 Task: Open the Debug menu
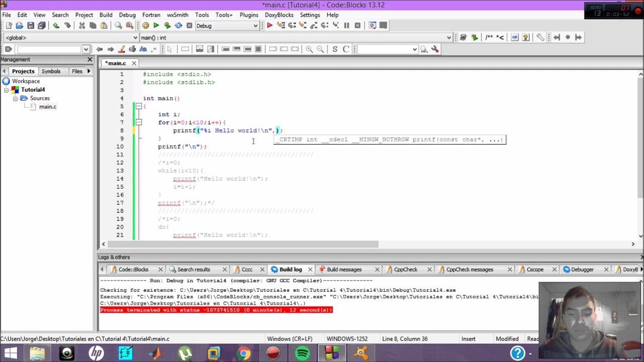[x=127, y=15]
